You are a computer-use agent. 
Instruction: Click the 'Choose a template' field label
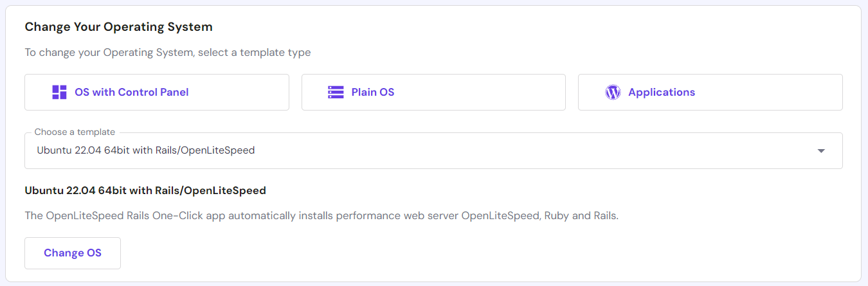coord(75,132)
